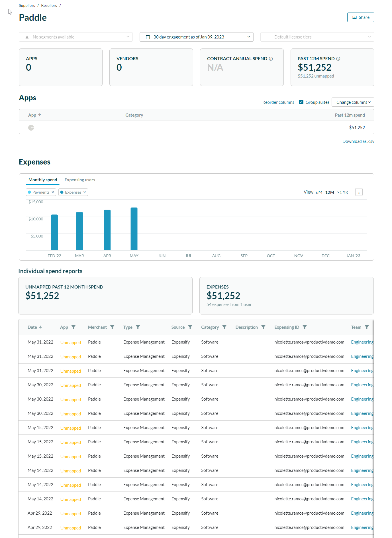The image size is (392, 538).
Task: Uncheck the Group suites checkbox
Action: pyautogui.click(x=301, y=102)
